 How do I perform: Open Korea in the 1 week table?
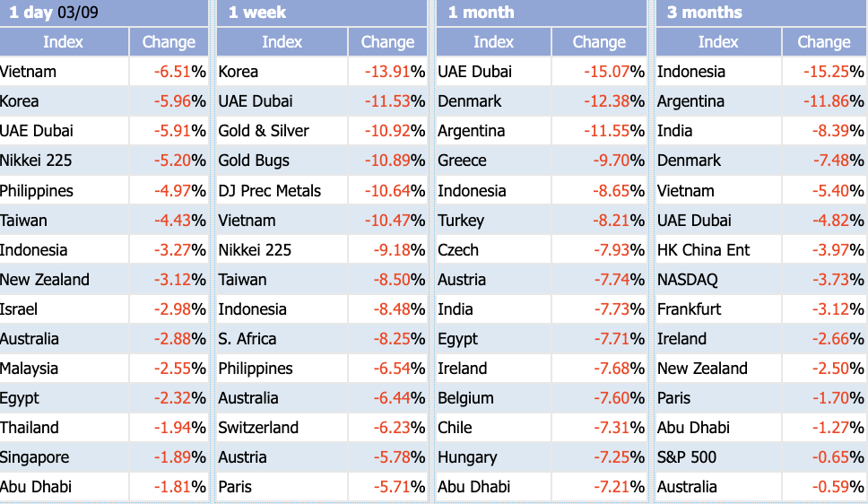239,72
